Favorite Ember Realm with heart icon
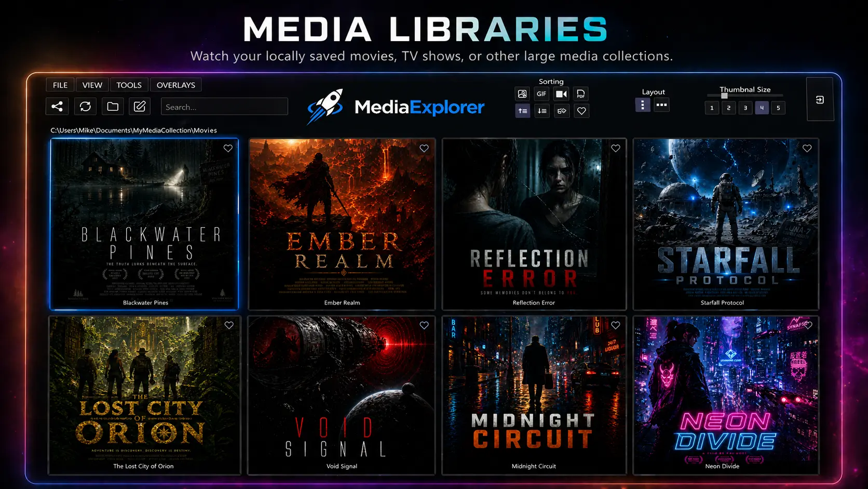 424,149
